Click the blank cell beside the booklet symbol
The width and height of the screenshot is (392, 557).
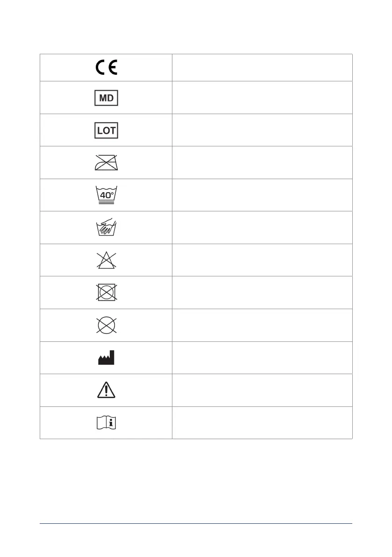point(262,423)
